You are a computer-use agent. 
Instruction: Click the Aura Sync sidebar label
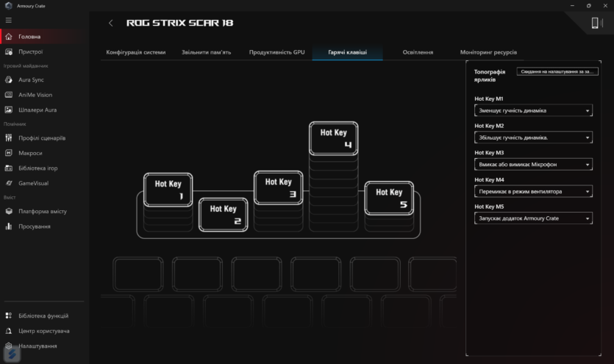pyautogui.click(x=31, y=80)
